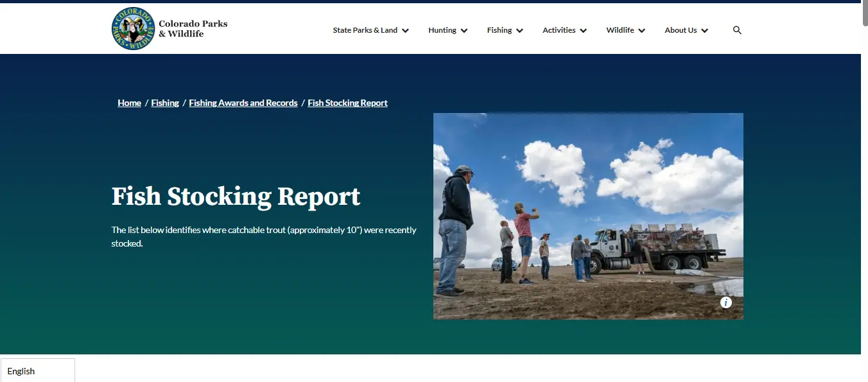
Task: Click the Fish Stocking Report heading
Action: click(236, 196)
